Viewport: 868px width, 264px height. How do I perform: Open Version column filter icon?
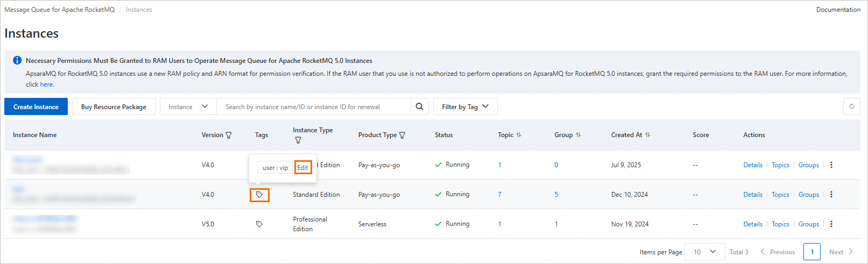(229, 135)
